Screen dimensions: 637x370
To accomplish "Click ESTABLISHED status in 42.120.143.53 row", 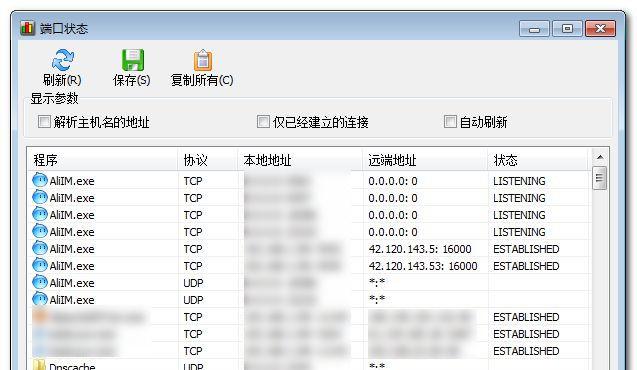I will tap(526, 266).
